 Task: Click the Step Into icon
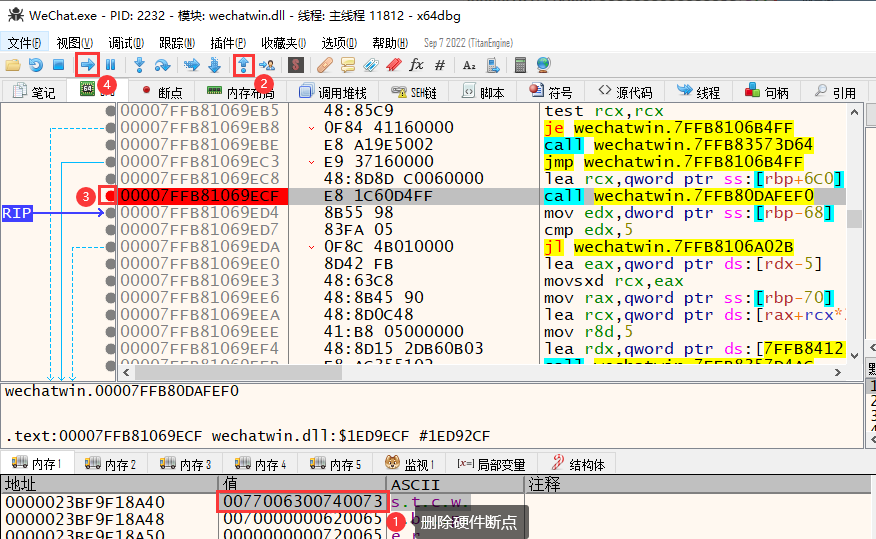tap(140, 65)
